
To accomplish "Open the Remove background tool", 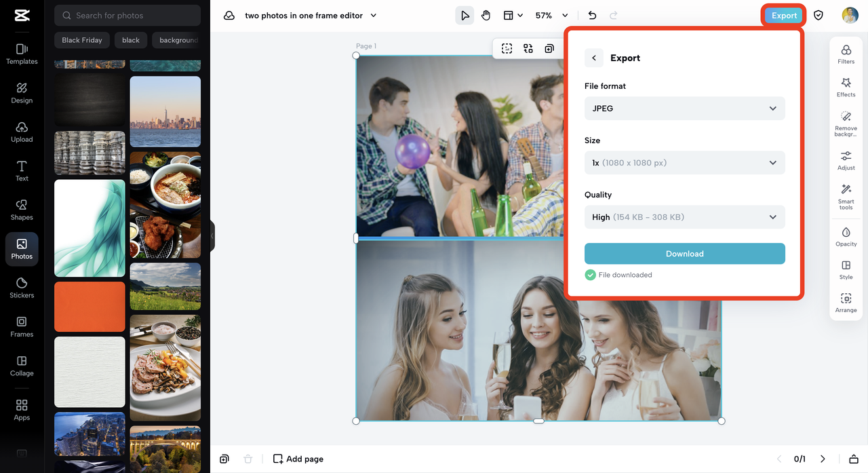I will pos(846,124).
